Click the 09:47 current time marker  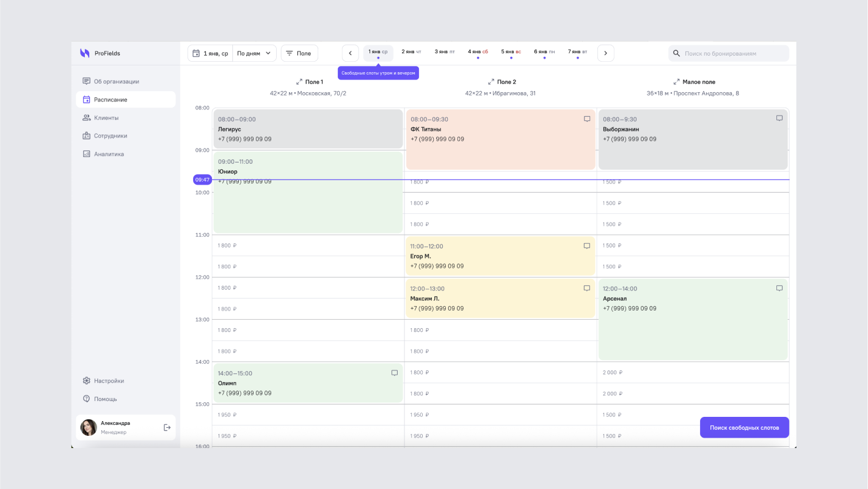(x=202, y=180)
